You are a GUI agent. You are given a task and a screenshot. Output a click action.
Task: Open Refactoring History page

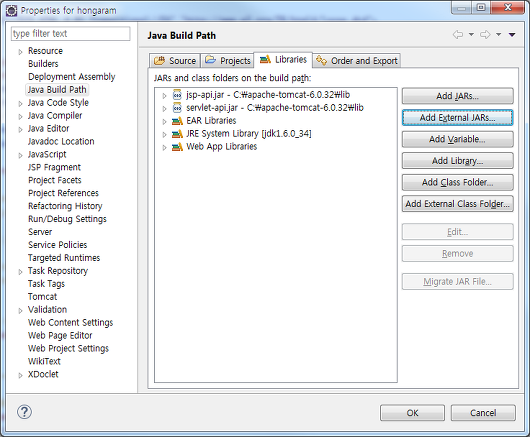pos(65,206)
